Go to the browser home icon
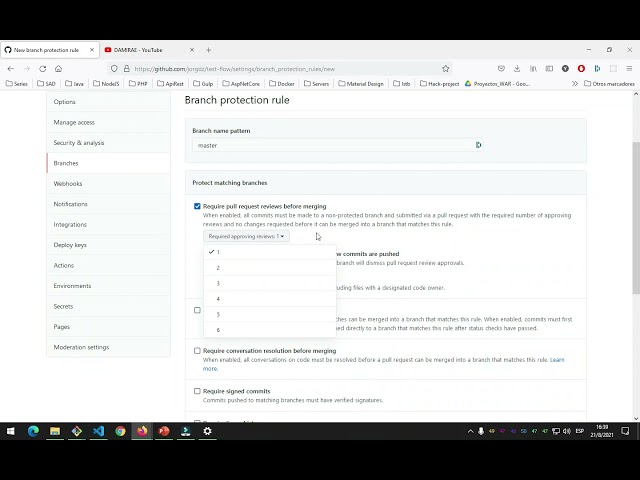The image size is (640, 480). point(58,69)
